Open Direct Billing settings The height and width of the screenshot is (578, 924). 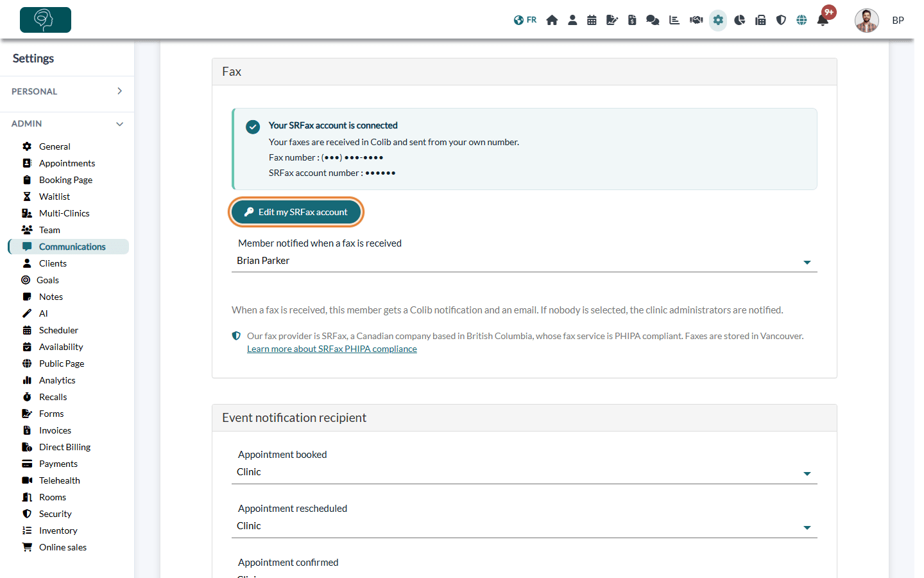(65, 447)
